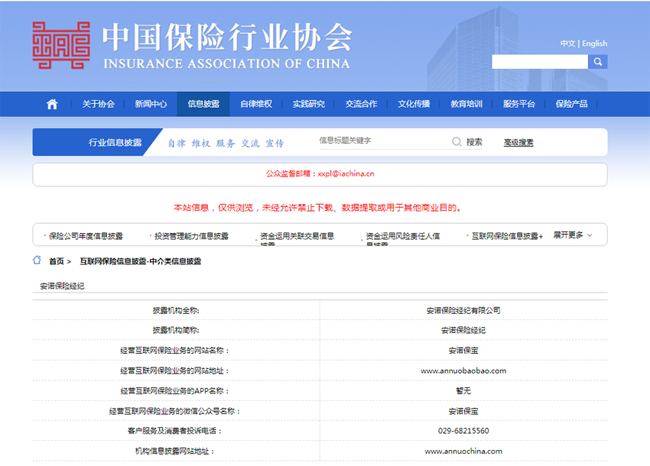Click website address www.annuochina.com
This screenshot has height=466, width=650.
coord(463,451)
